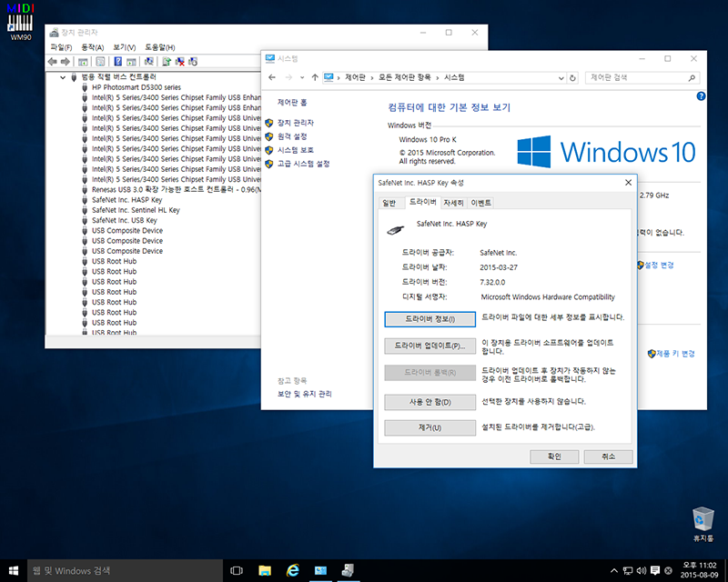Image resolution: width=728 pixels, height=582 pixels.
Task: Go back in Device Manager toolbar
Action: click(53, 62)
